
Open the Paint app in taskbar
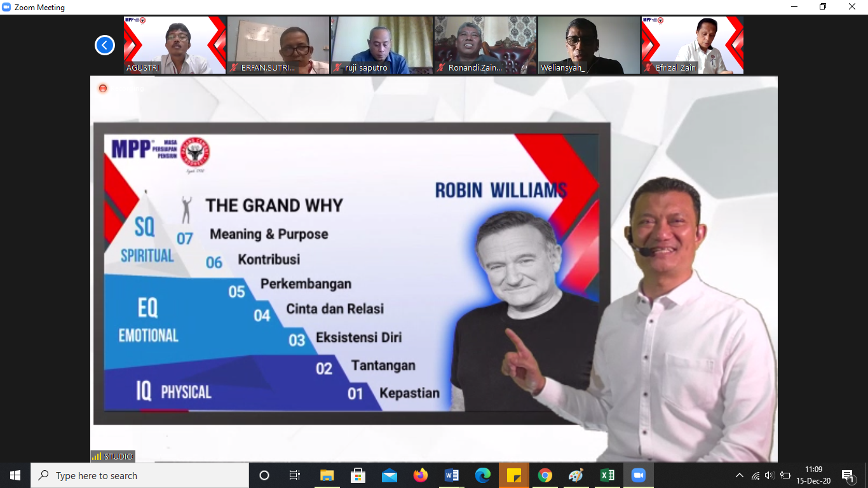tap(576, 475)
